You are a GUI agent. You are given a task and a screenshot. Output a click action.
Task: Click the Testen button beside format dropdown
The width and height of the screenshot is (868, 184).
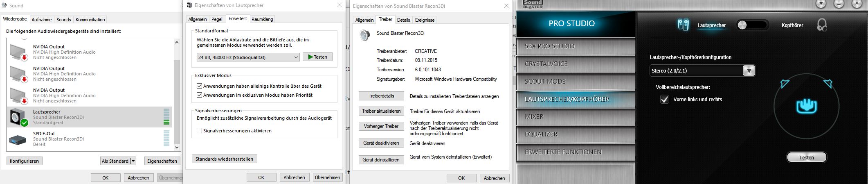coord(317,57)
